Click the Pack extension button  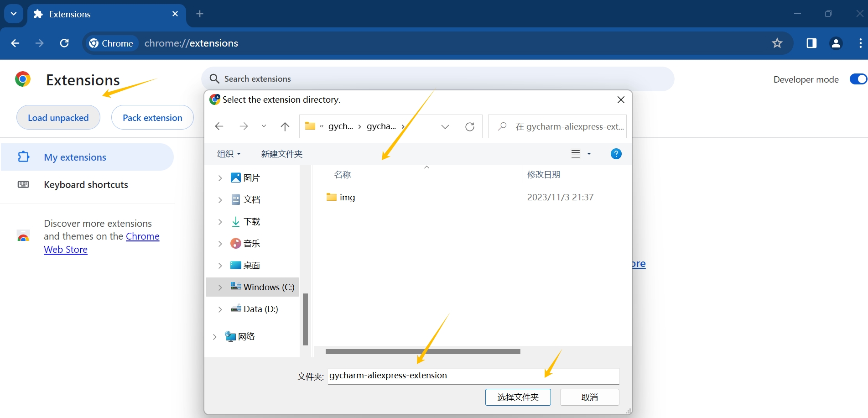152,117
